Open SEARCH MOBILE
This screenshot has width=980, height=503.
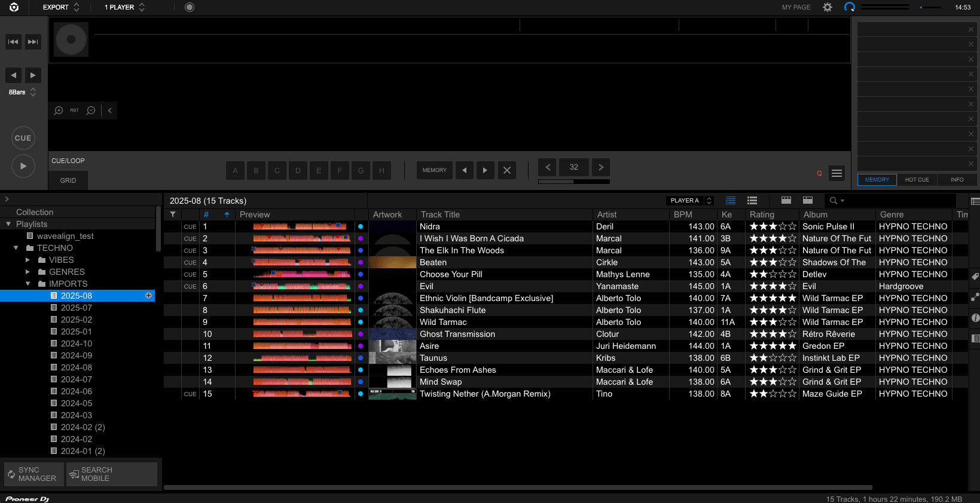coord(111,474)
